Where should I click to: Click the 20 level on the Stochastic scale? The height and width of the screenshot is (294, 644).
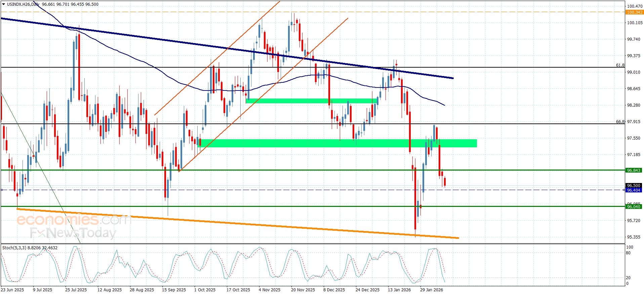click(628, 278)
